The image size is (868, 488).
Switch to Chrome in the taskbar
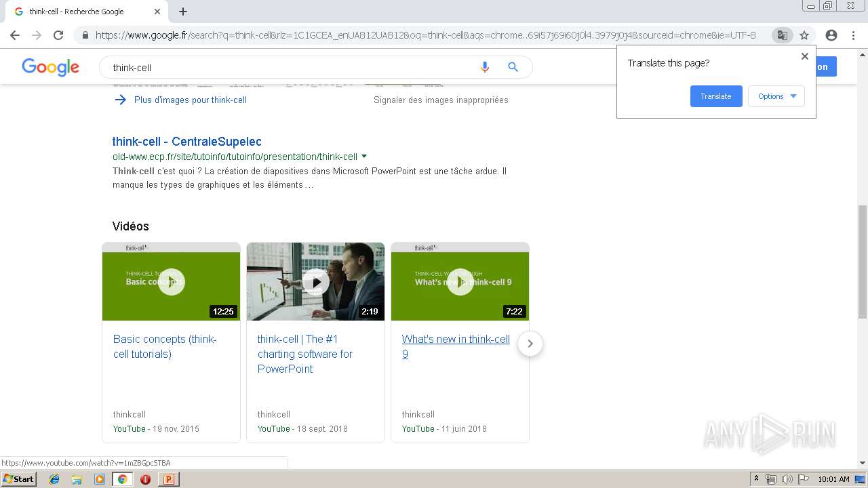click(122, 479)
